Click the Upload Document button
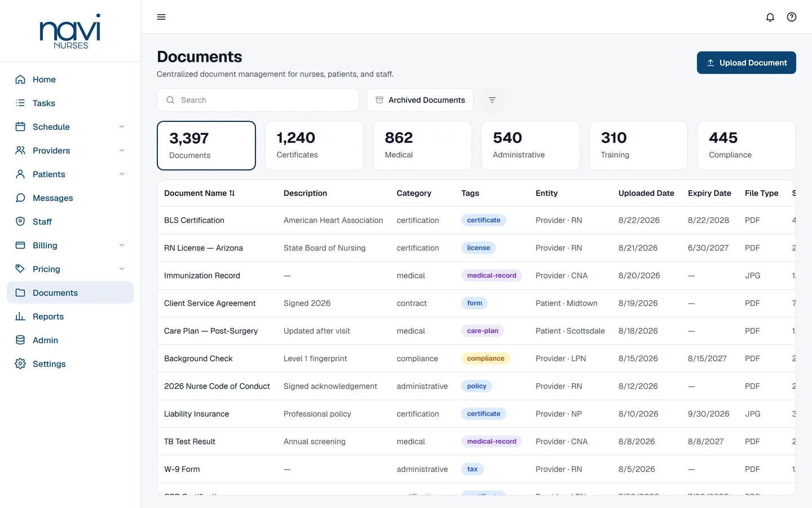The height and width of the screenshot is (508, 812). tap(746, 63)
